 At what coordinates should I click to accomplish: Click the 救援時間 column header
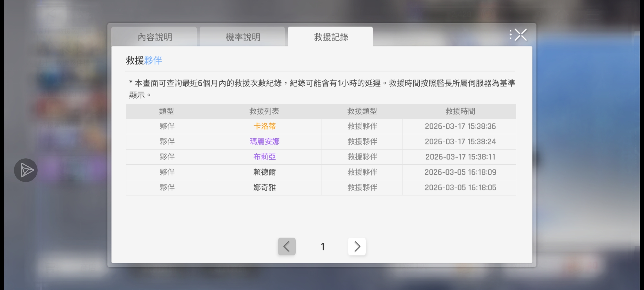click(460, 111)
